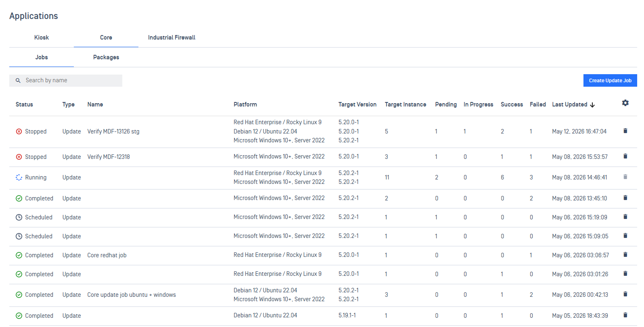
Task: Click trash icon for Core redhat job
Action: (x=625, y=254)
